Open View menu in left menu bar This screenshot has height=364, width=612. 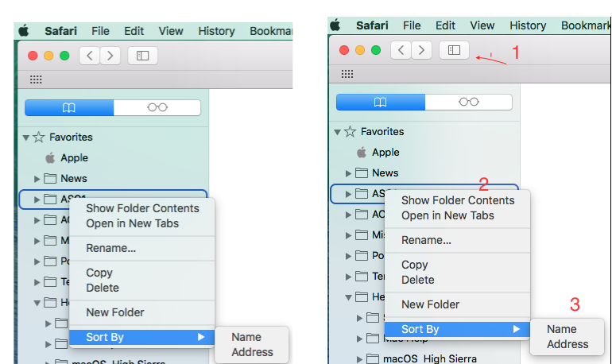point(171,31)
